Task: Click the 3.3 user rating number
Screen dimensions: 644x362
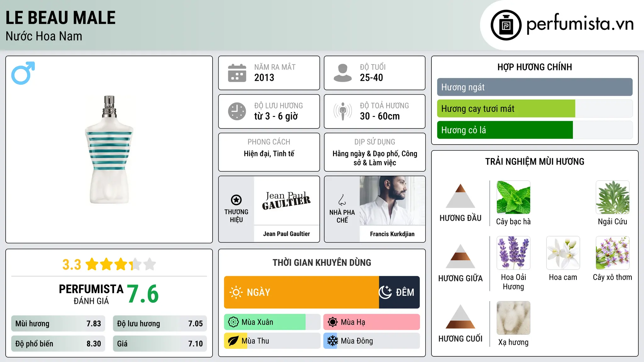Action: click(x=72, y=265)
